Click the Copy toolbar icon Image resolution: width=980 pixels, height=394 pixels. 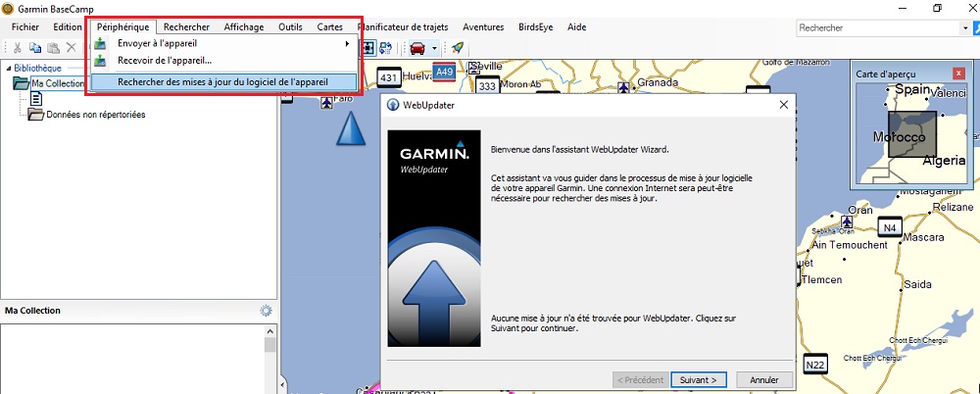pos(35,47)
